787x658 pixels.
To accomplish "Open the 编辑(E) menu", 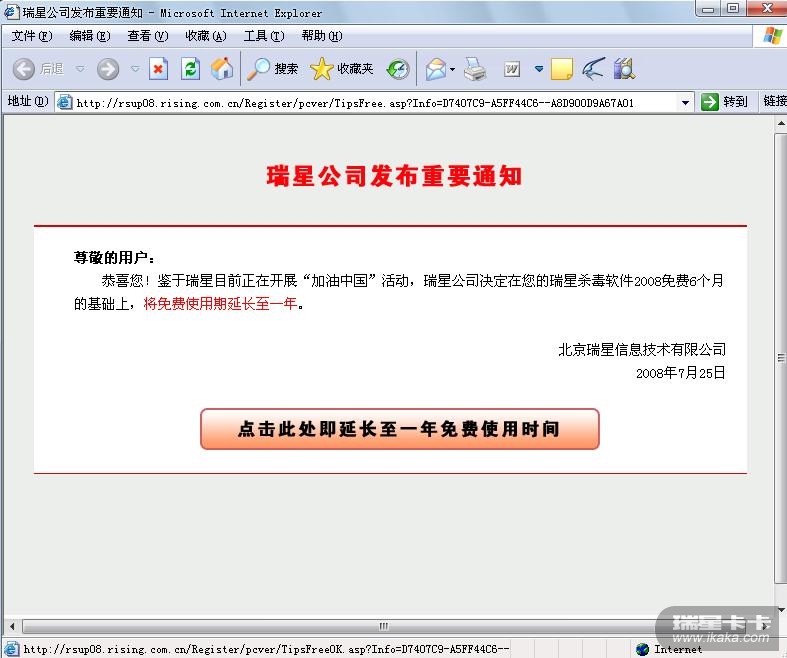I will (x=90, y=36).
